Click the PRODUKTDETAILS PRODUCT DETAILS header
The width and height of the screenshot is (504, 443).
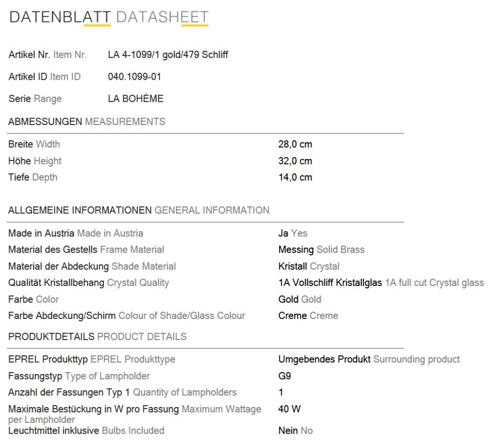click(x=97, y=337)
